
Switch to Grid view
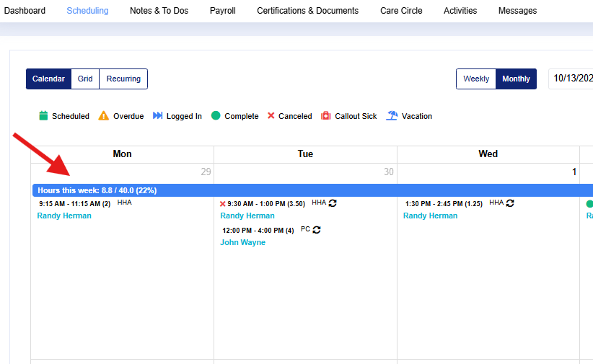[85, 79]
